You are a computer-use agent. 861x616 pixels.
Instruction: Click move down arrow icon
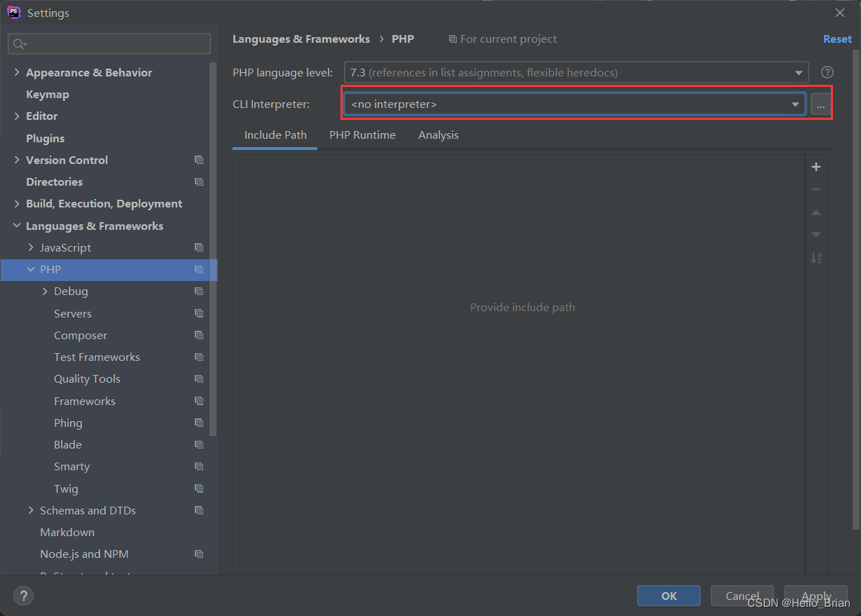pyautogui.click(x=816, y=235)
